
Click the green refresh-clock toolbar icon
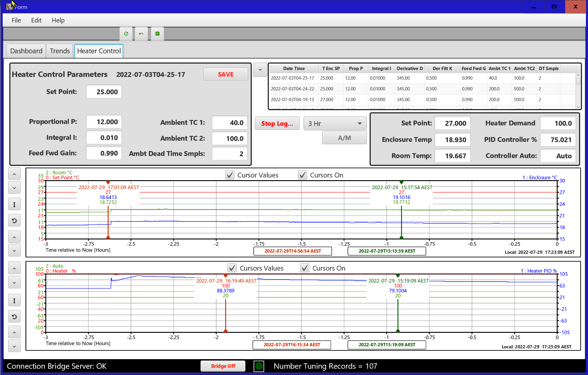(126, 34)
